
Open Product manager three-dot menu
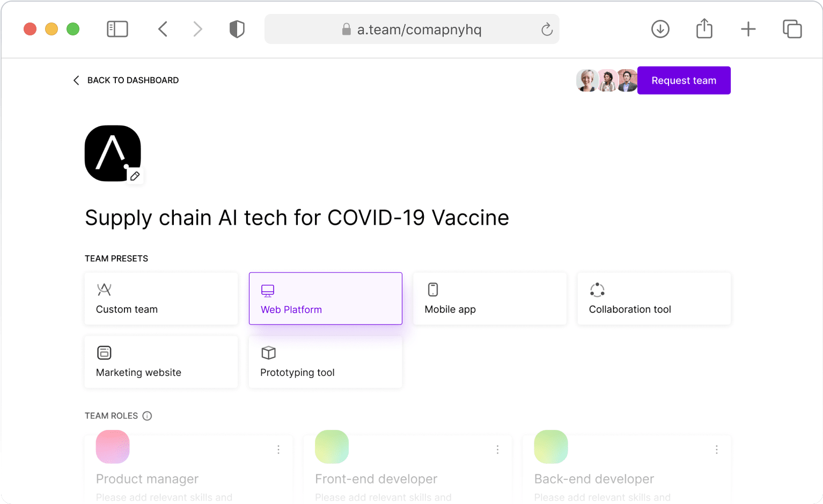click(278, 449)
